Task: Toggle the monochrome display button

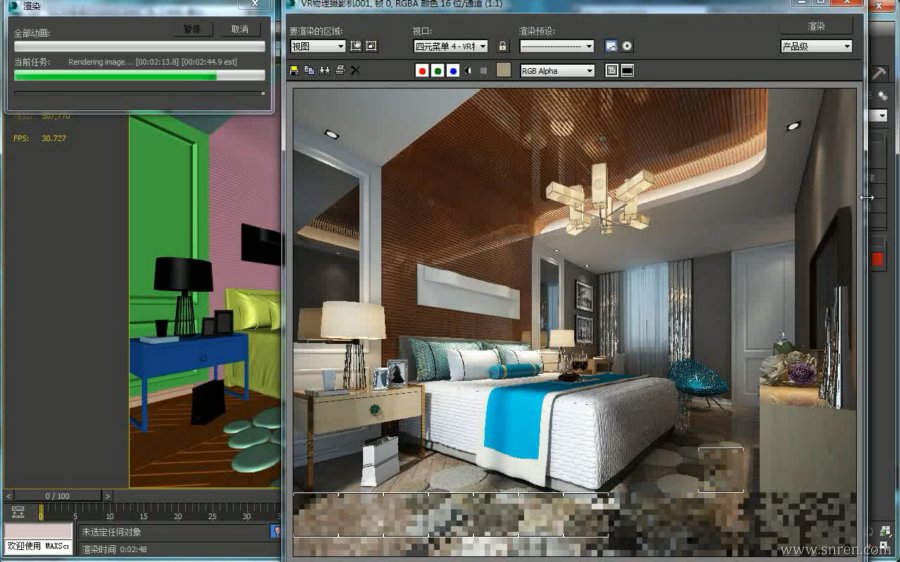Action: click(x=484, y=71)
